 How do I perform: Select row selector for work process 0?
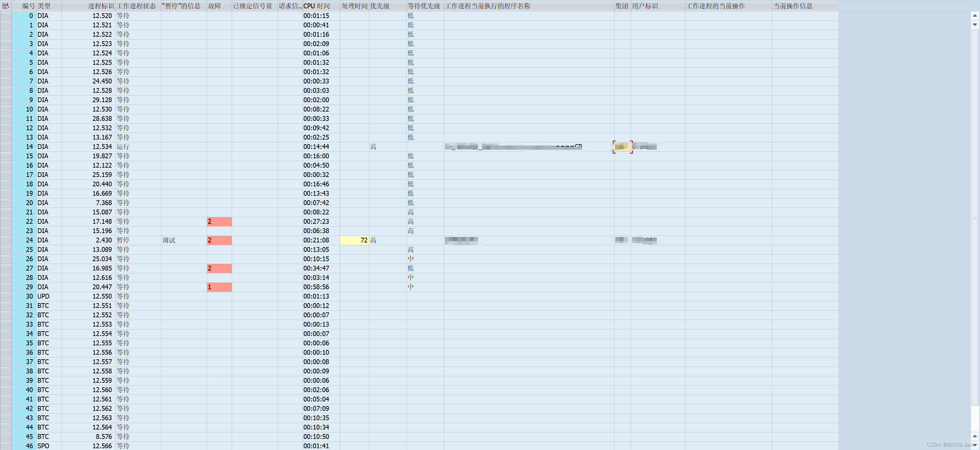6,16
